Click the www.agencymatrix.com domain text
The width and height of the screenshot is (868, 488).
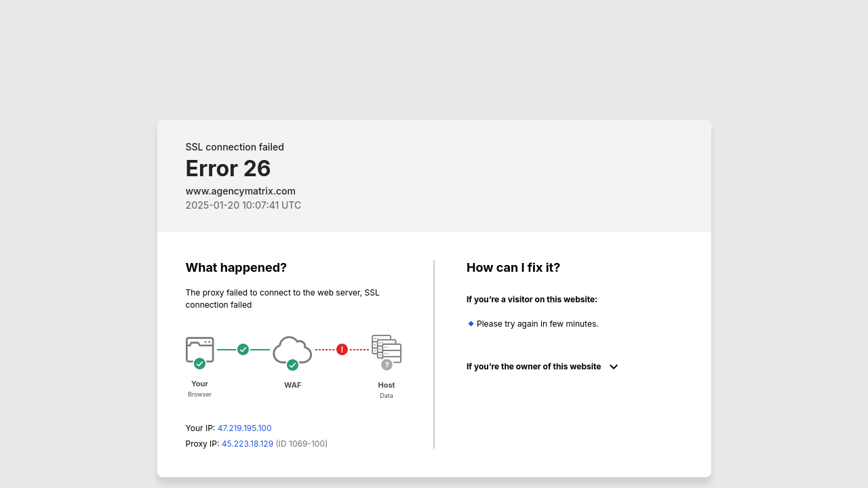240,191
